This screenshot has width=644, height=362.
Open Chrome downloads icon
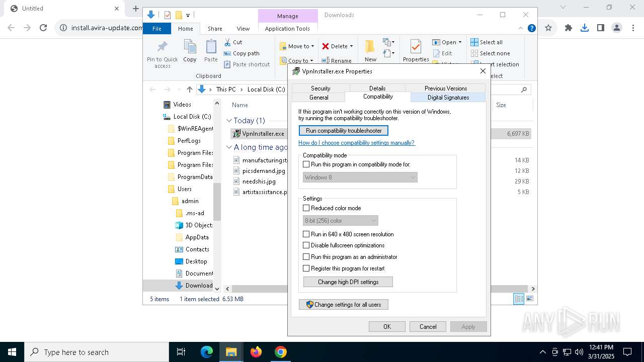585,28
